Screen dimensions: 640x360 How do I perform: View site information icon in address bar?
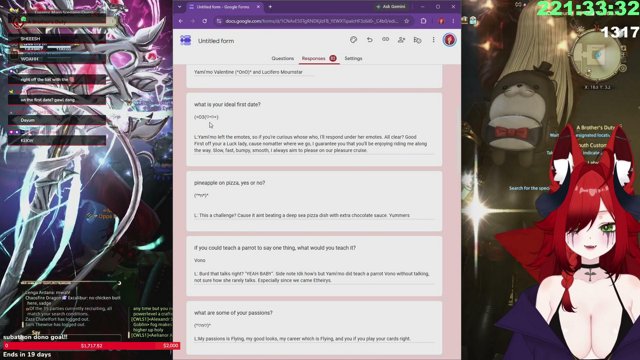(219, 21)
